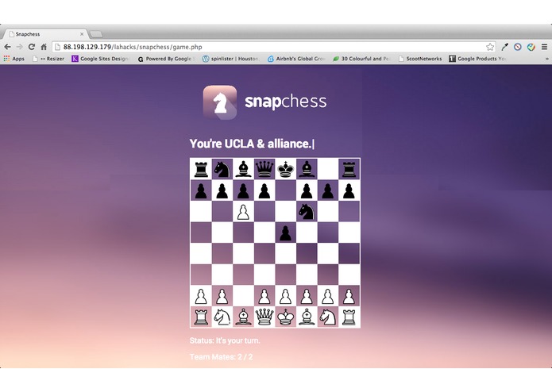
Task: Open the eyedropper extension icon
Action: pos(505,47)
